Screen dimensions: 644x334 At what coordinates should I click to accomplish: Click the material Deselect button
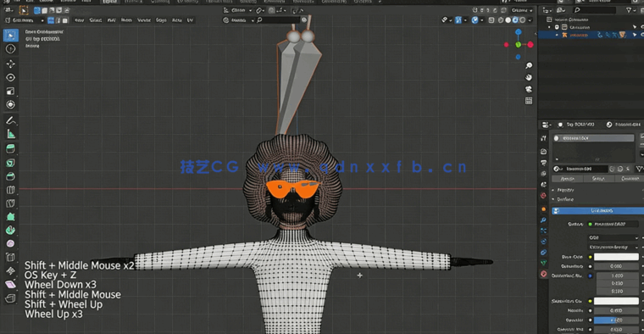tap(630, 179)
